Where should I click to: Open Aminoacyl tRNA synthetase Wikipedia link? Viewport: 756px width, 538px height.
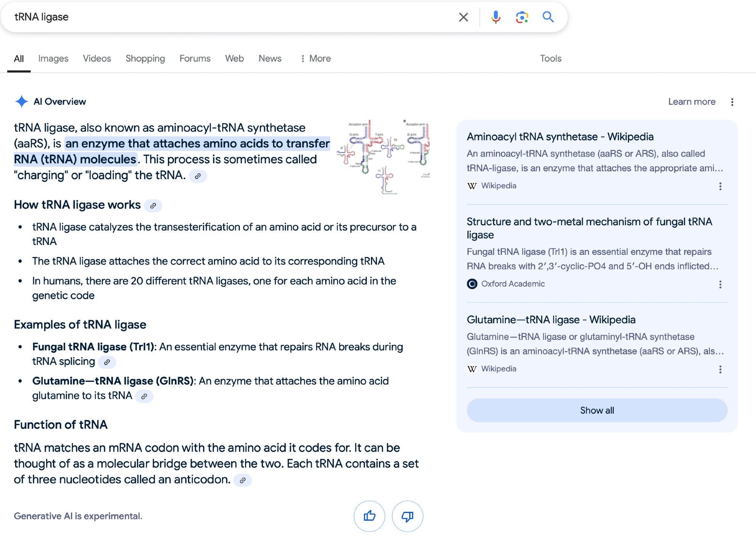tap(560, 137)
